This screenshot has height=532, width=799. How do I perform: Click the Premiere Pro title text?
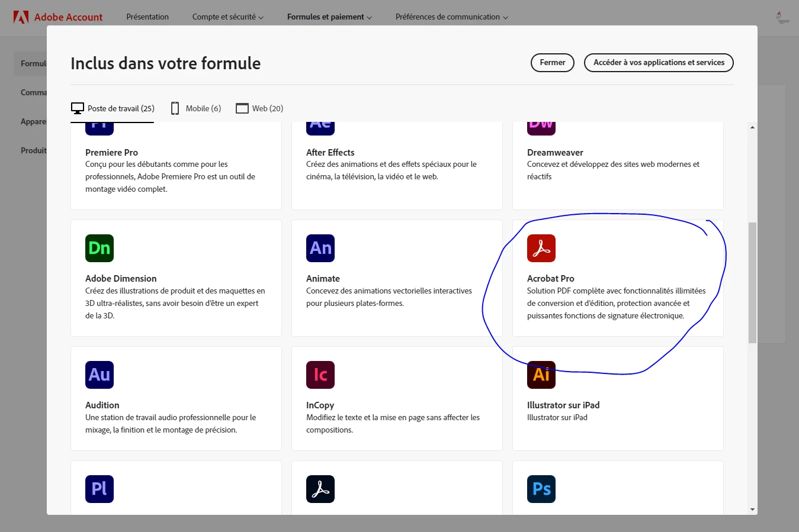[x=111, y=152]
